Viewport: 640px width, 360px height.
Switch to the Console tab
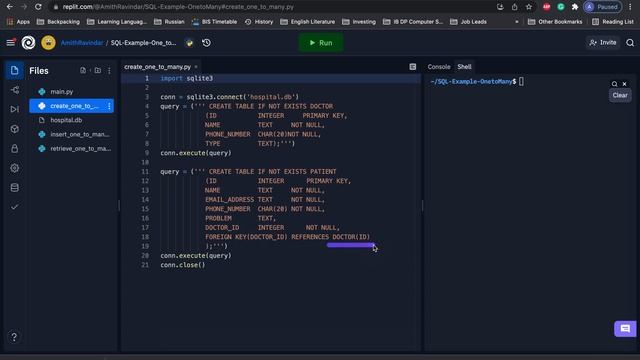tap(439, 67)
